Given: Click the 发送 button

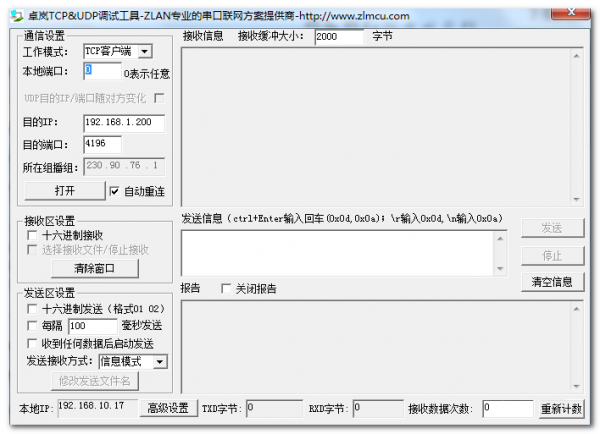Looking at the screenshot, I should [552, 228].
